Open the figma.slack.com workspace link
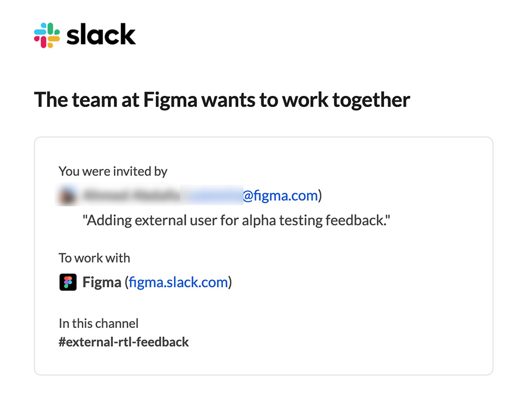The width and height of the screenshot is (532, 394). pyautogui.click(x=178, y=282)
